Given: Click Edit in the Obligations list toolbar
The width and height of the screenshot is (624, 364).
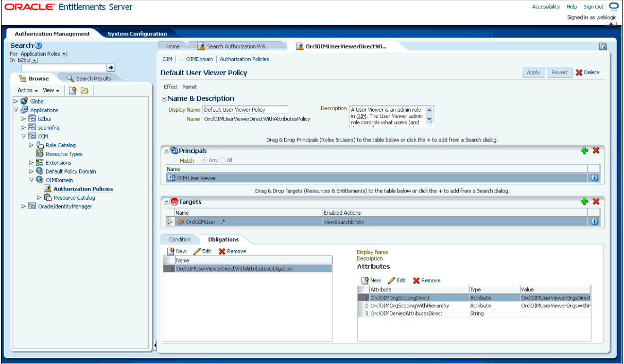Looking at the screenshot, I should click(202, 251).
